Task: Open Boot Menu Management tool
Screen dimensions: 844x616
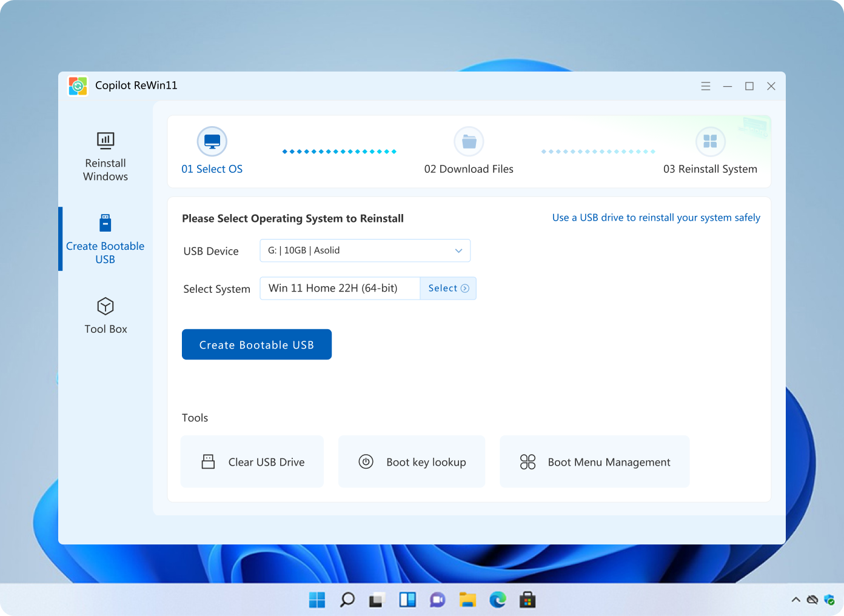Action: coord(595,462)
